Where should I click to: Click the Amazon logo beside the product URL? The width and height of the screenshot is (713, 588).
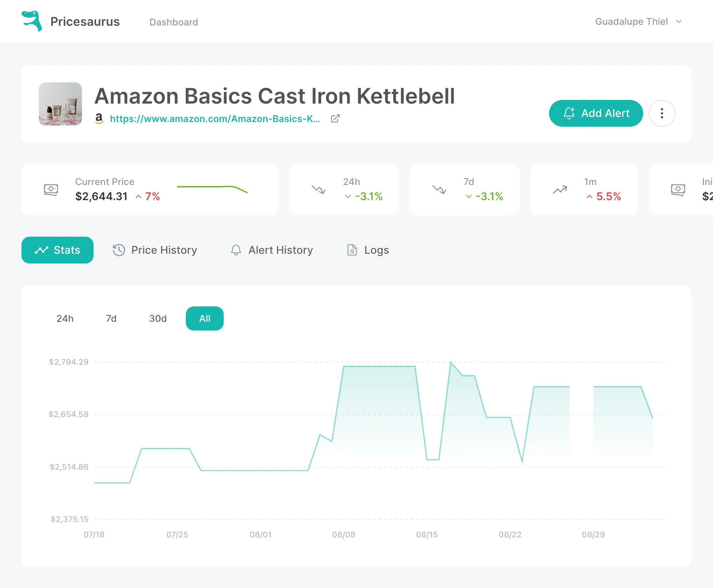coord(99,119)
